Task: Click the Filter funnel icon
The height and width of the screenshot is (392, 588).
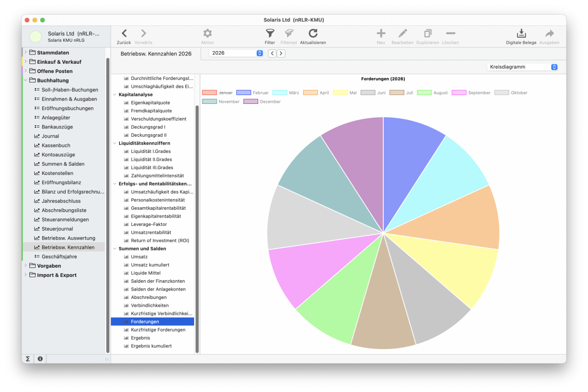Action: click(x=269, y=33)
